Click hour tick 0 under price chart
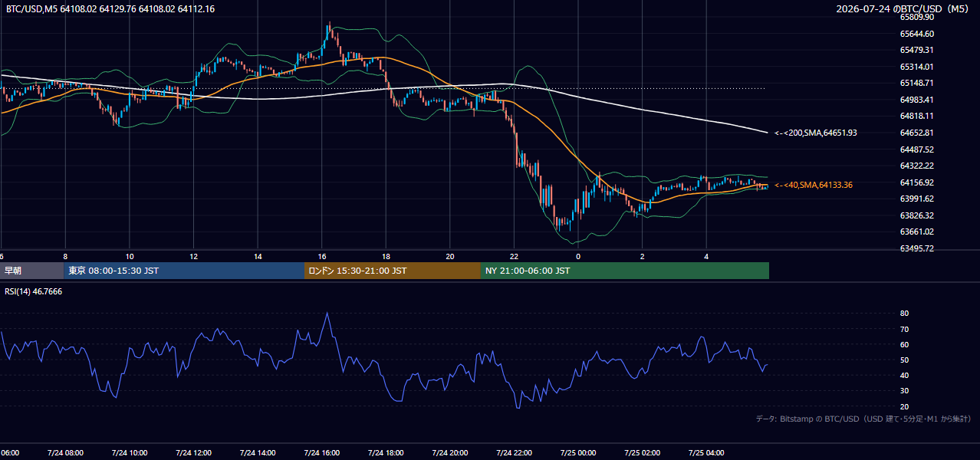 (x=578, y=256)
